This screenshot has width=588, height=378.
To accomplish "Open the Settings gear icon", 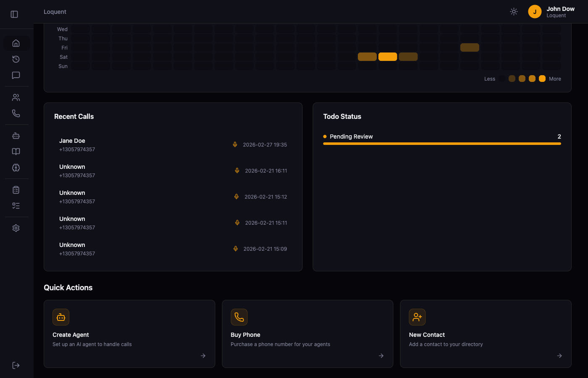I will click(16, 228).
